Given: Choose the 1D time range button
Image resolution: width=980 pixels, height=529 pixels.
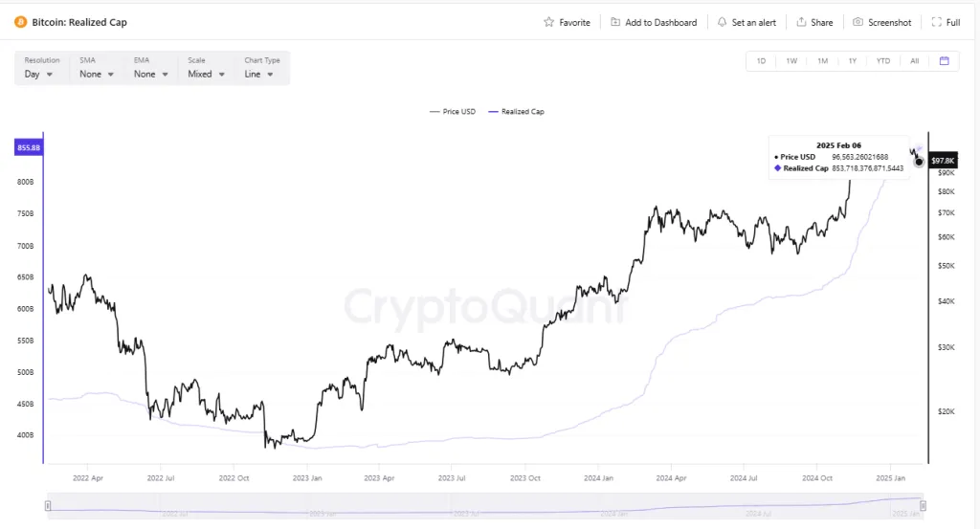Looking at the screenshot, I should pyautogui.click(x=761, y=61).
